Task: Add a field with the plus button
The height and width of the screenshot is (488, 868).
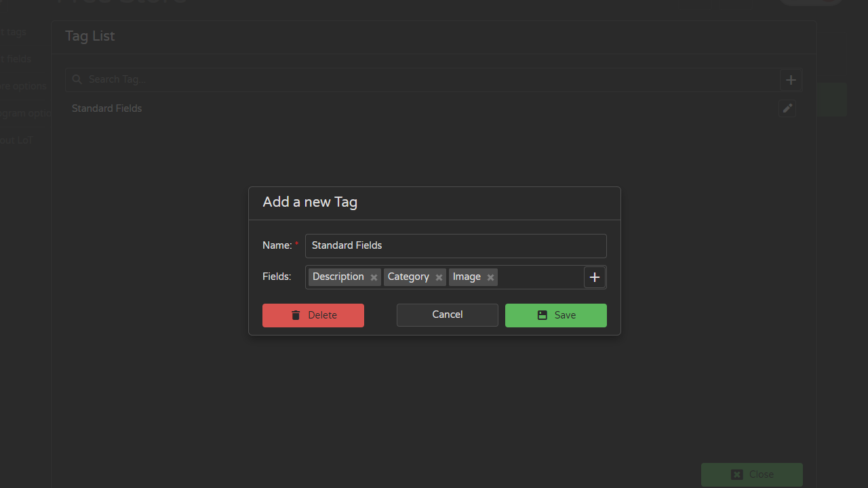Action: click(x=595, y=277)
